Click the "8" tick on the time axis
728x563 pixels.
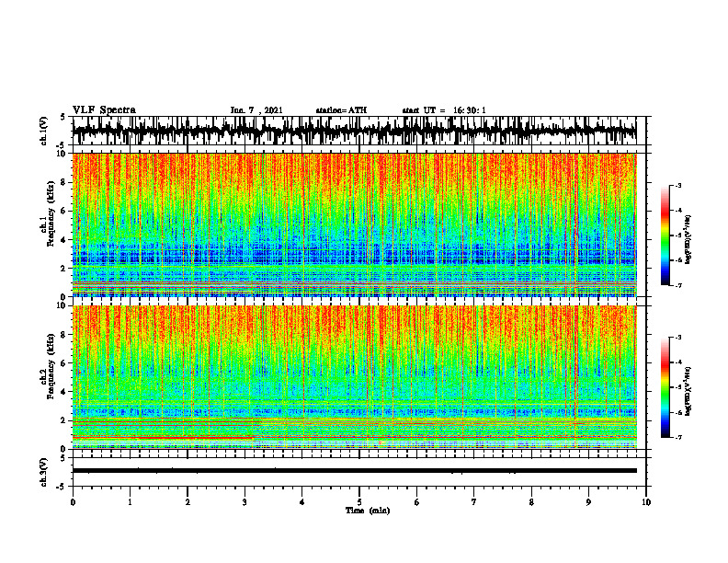(531, 502)
